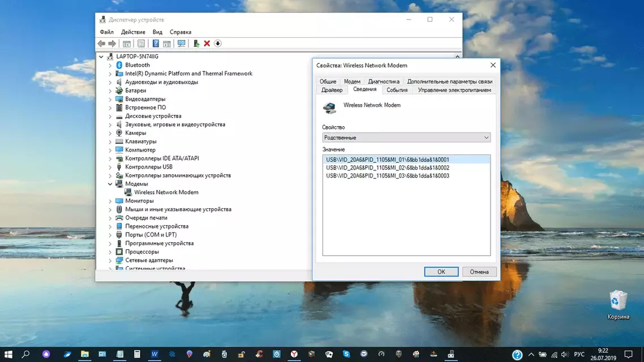Click the back arrow in Device Manager toolbar

pos(102,44)
